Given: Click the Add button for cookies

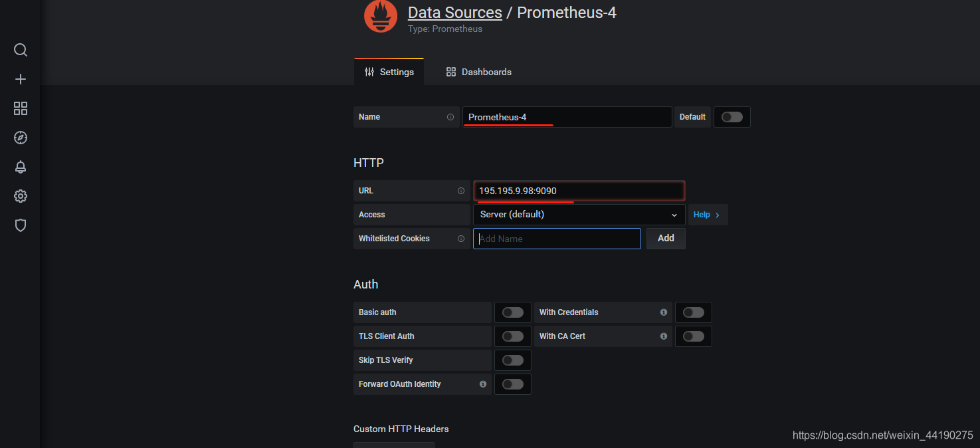Looking at the screenshot, I should pyautogui.click(x=666, y=239).
